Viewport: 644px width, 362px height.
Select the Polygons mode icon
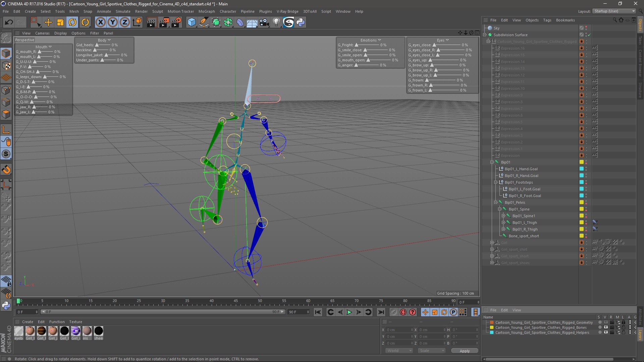(6, 114)
